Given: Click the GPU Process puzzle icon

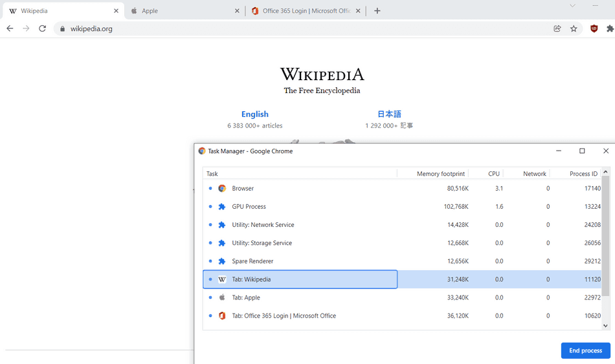Looking at the screenshot, I should tap(222, 206).
